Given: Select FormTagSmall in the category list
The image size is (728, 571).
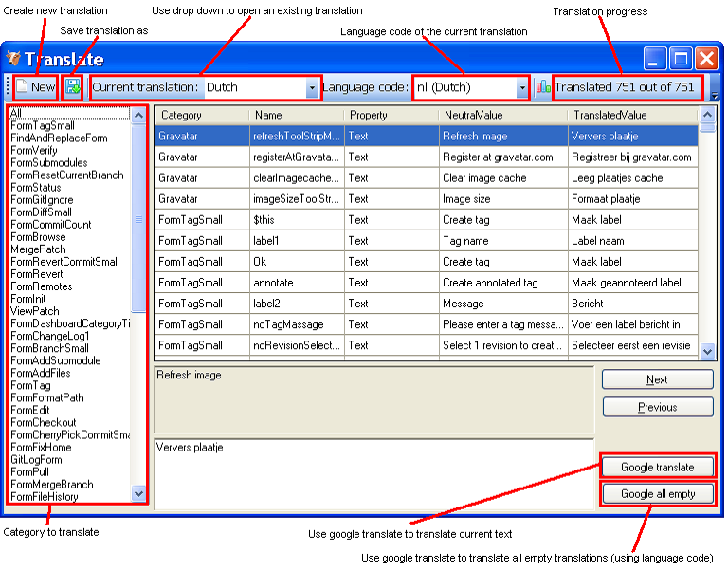Looking at the screenshot, I should pos(69,125).
